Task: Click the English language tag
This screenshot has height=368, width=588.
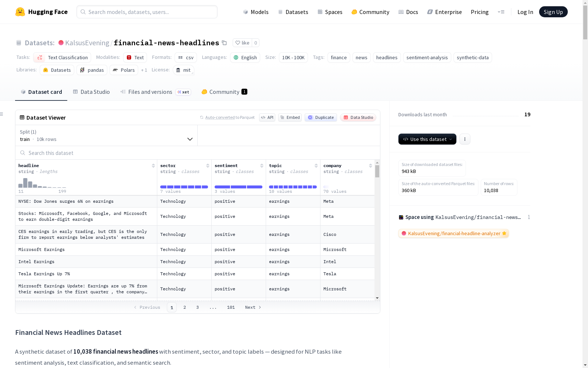Action: tap(245, 57)
